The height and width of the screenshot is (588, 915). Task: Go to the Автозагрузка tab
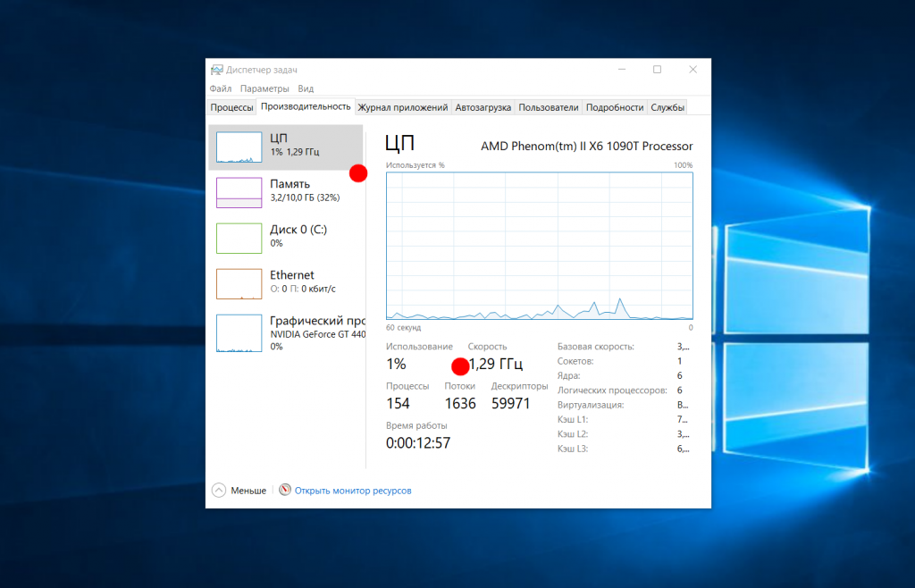[483, 107]
